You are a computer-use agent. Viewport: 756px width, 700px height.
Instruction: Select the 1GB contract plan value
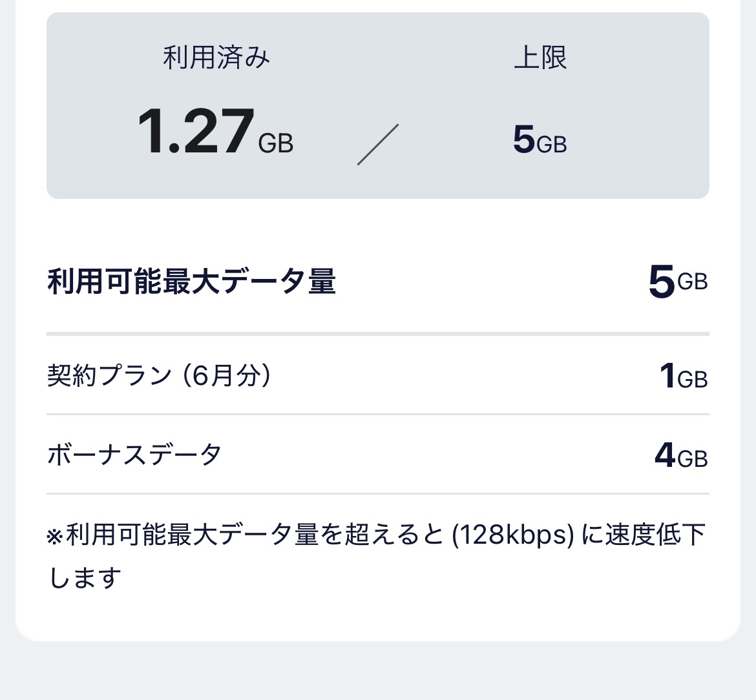point(684,376)
